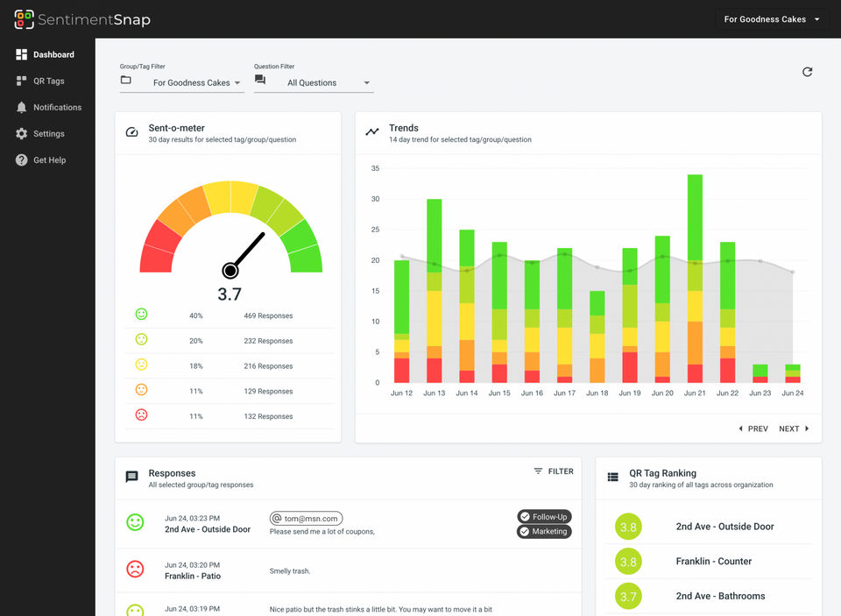This screenshot has height=616, width=841.
Task: Click the Trends line chart header icon
Action: pos(372,131)
